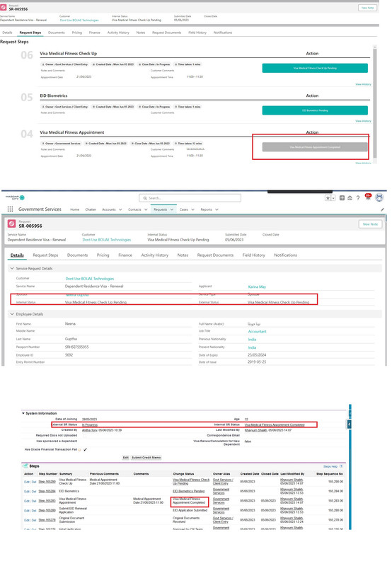392x566 pixels.
Task: Click the setup home icon in header
Action: click(350, 198)
